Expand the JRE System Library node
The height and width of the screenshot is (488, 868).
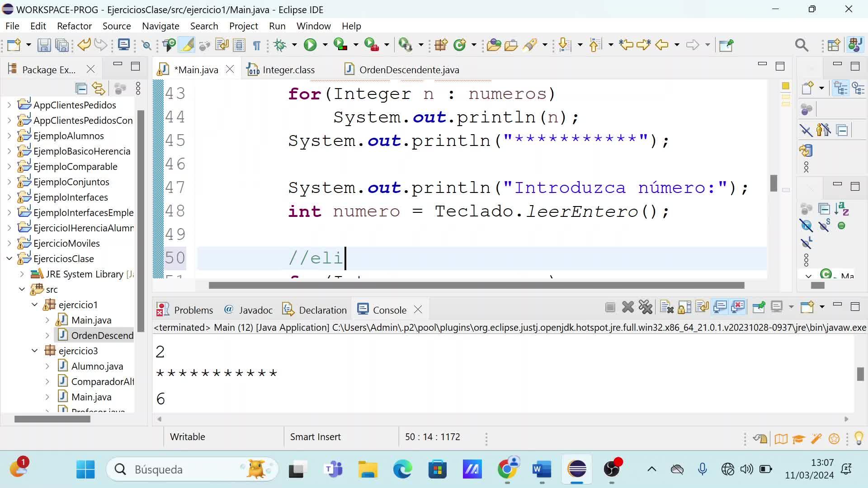click(x=22, y=274)
